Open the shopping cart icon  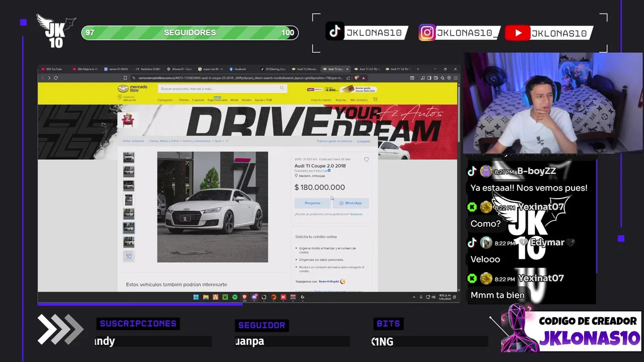click(x=375, y=100)
